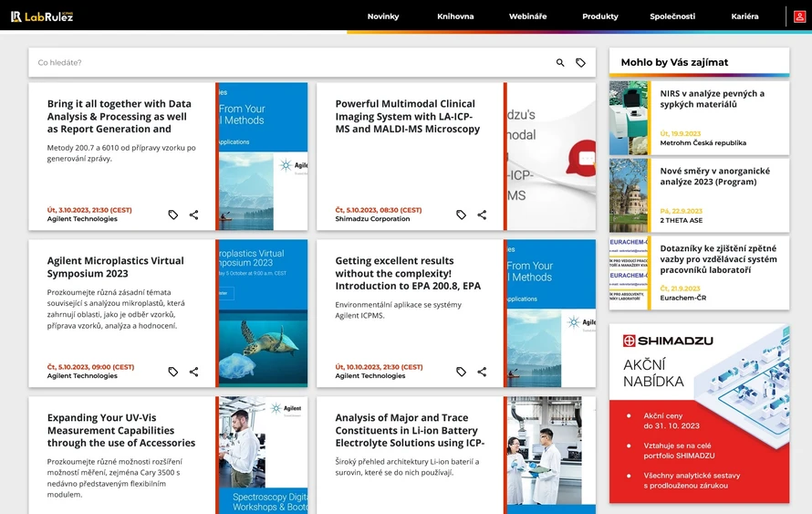This screenshot has width=812, height=514.
Task: Click tag icon on Powerful Multimodal Clinical card
Action: 461,215
